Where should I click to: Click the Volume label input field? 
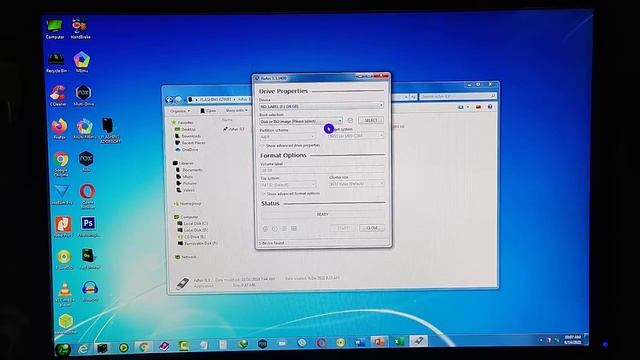(322, 170)
